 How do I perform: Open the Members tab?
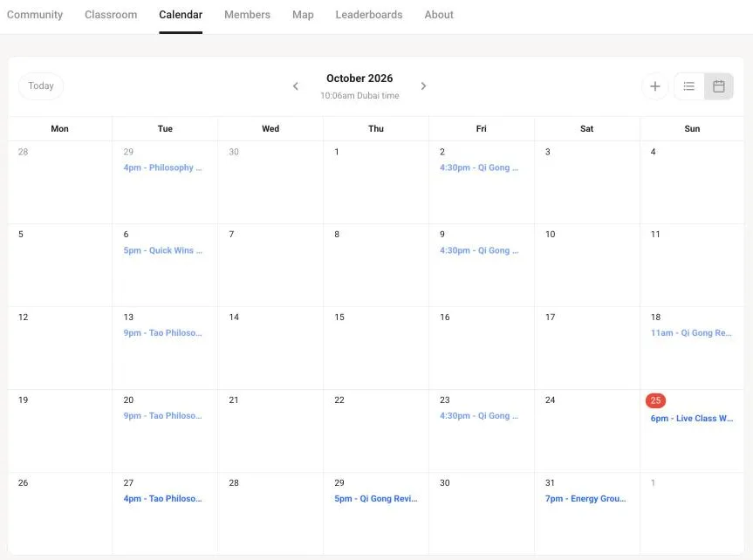pyautogui.click(x=247, y=15)
